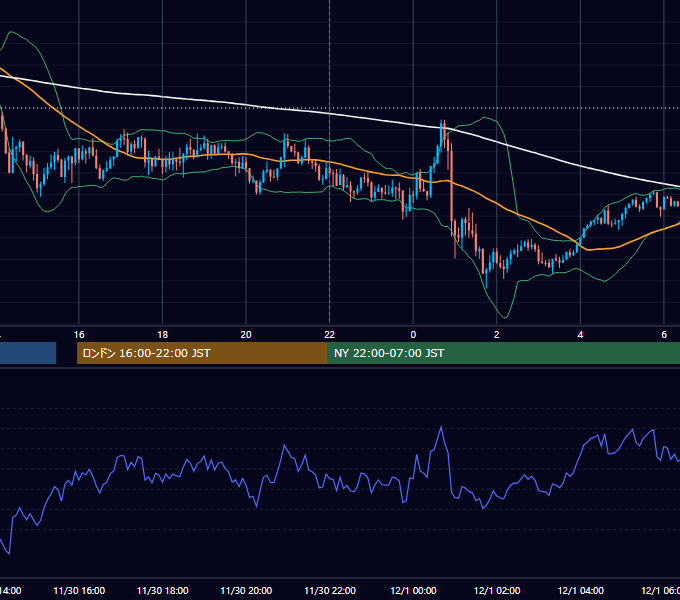Click the 0 hour label on chart axis
The height and width of the screenshot is (600, 680).
(x=413, y=335)
